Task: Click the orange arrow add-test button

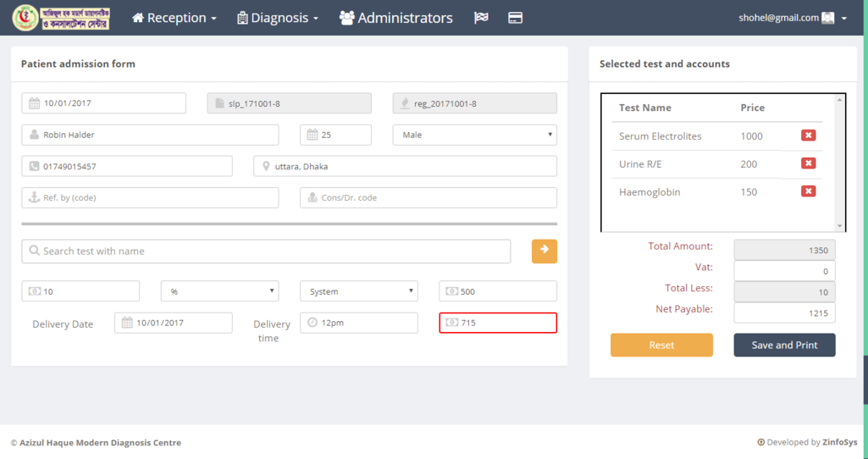Action: coord(545,251)
